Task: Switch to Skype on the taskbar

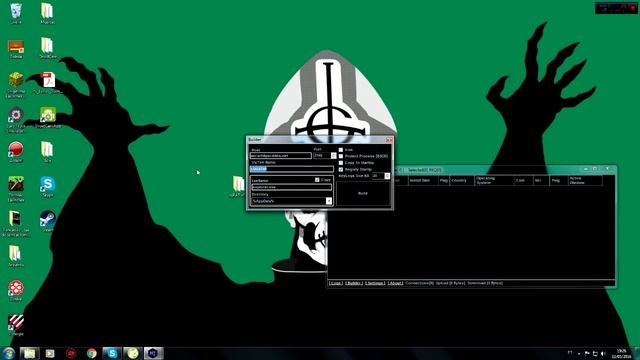Action: coord(112,353)
